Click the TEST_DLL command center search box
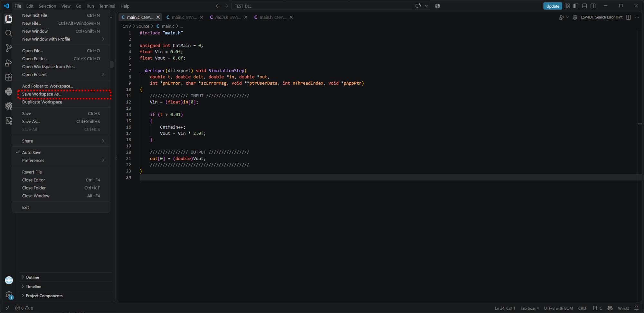Screen dimensions: 644x313 pyautogui.click(x=322, y=6)
